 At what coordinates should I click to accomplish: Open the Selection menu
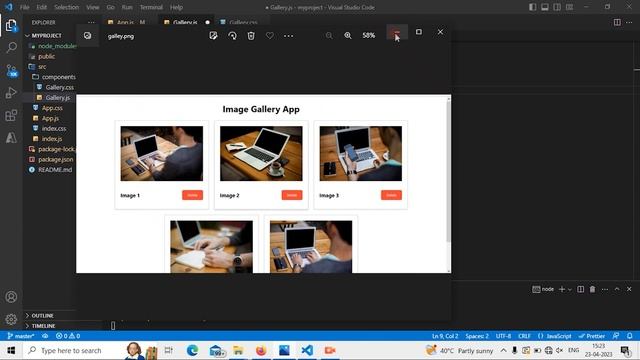(x=67, y=7)
